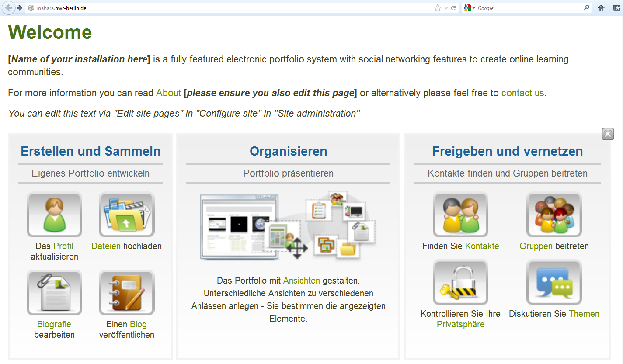Close the information panel with the X button
Screen dimensions: 623x364
pyautogui.click(x=608, y=134)
